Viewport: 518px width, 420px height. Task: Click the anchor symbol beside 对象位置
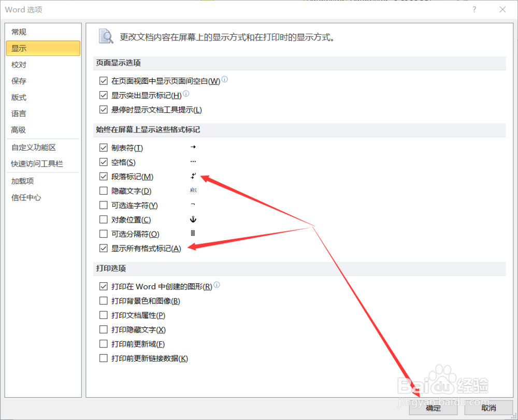[x=193, y=219]
